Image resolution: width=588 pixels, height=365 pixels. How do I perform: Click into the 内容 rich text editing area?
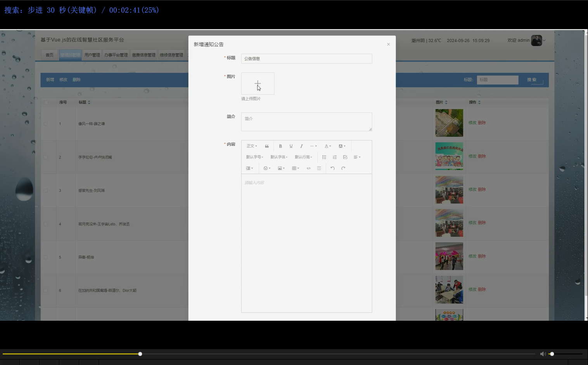pyautogui.click(x=306, y=243)
